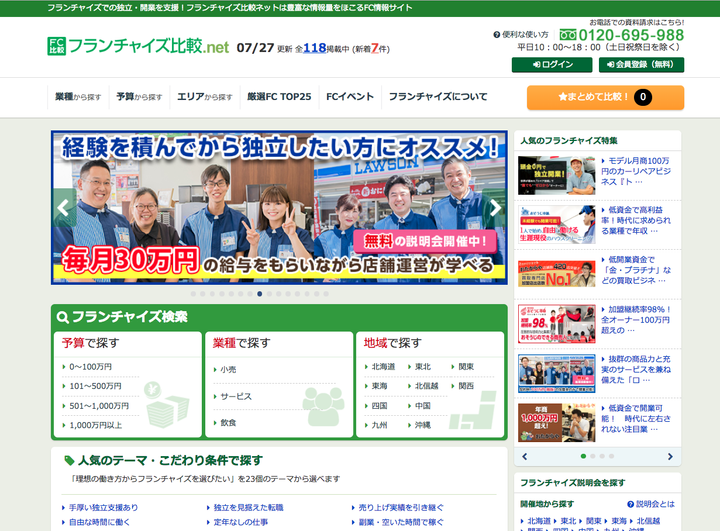The image size is (720, 531).
Task: Show previous banner slide with left arrow
Action: (x=64, y=208)
